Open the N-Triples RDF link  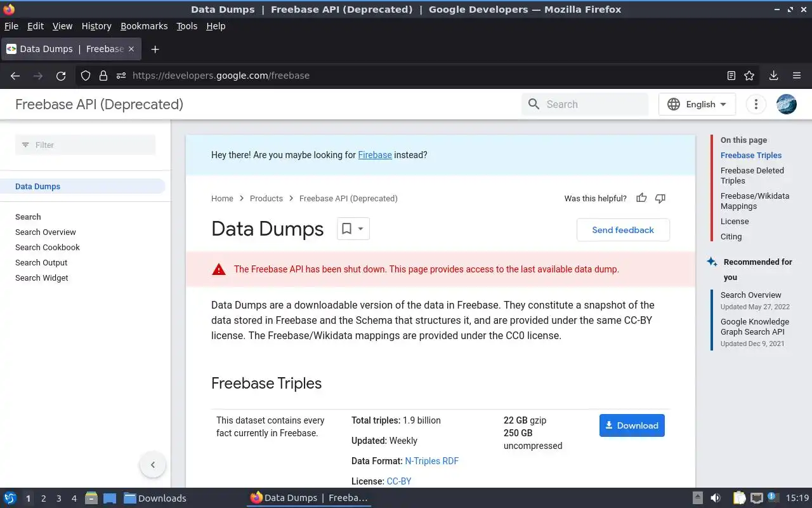[431, 461]
